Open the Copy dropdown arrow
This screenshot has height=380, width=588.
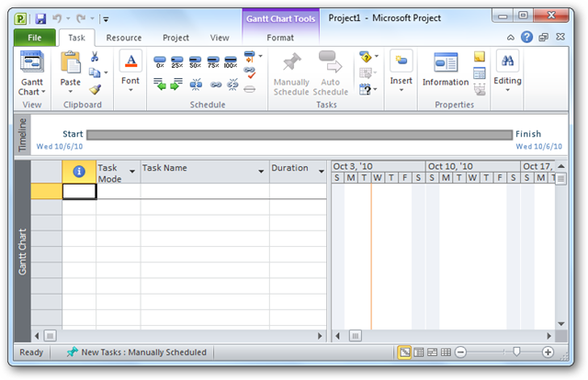coord(107,73)
